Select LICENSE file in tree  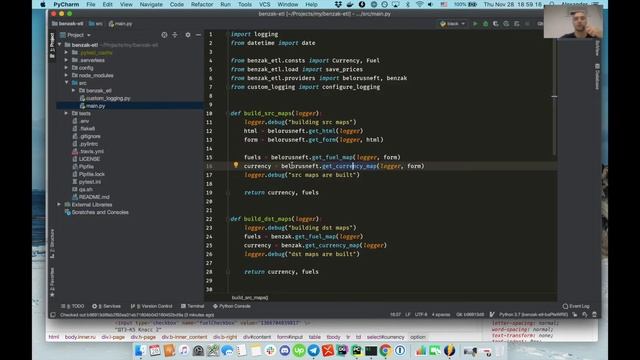pos(86,159)
